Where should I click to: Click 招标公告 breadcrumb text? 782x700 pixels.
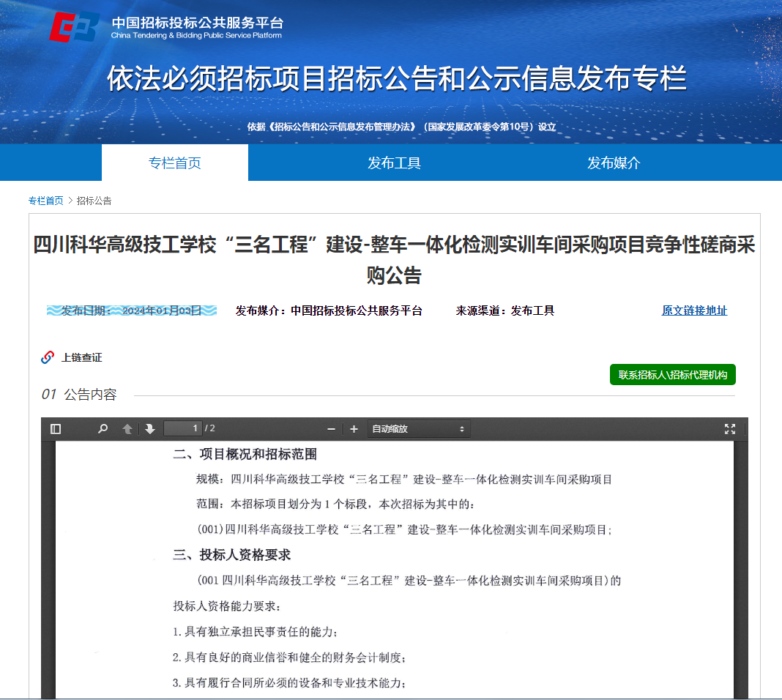click(94, 201)
